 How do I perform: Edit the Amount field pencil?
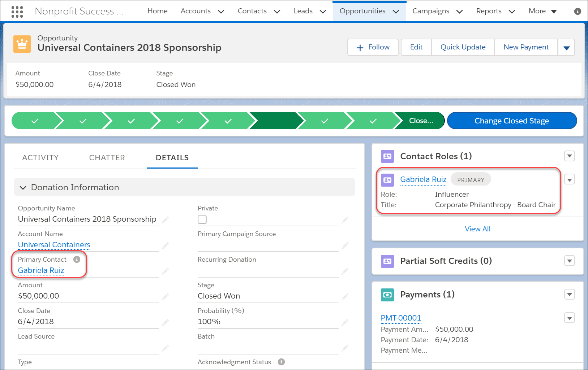click(x=165, y=297)
